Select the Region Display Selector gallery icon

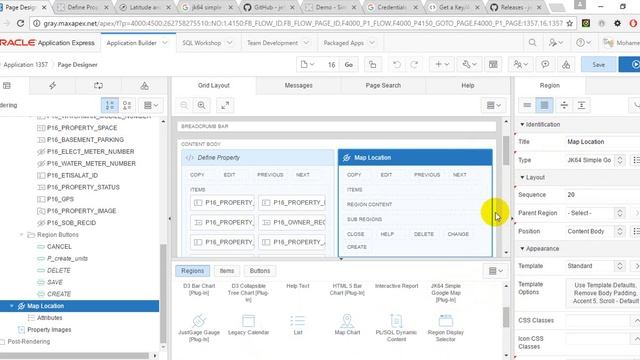click(x=446, y=321)
